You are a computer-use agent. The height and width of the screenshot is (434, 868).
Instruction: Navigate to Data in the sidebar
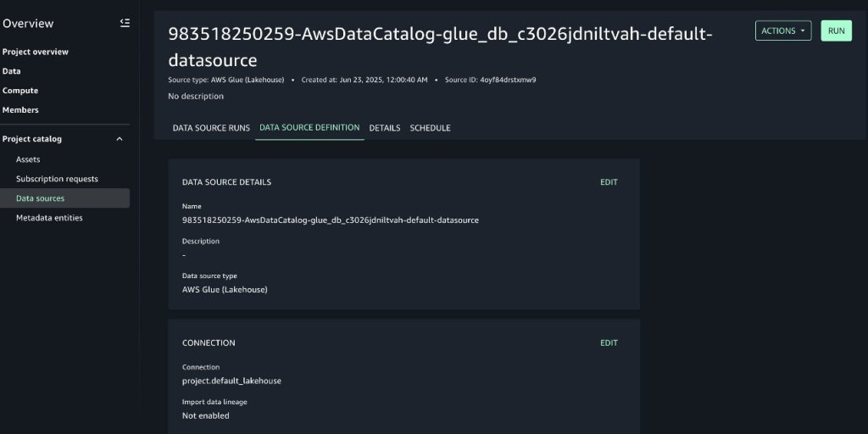(x=12, y=71)
